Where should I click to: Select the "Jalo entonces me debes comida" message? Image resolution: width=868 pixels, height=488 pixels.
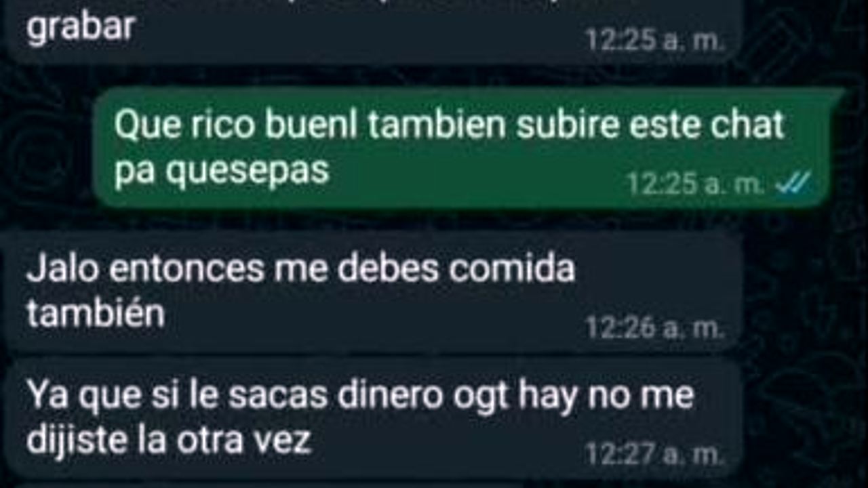(x=374, y=291)
